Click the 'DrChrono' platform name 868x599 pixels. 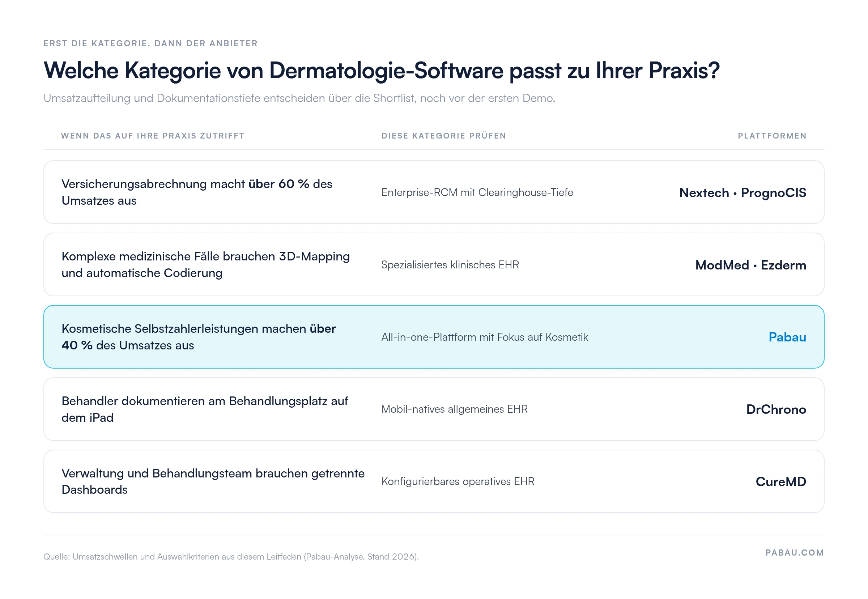click(776, 409)
